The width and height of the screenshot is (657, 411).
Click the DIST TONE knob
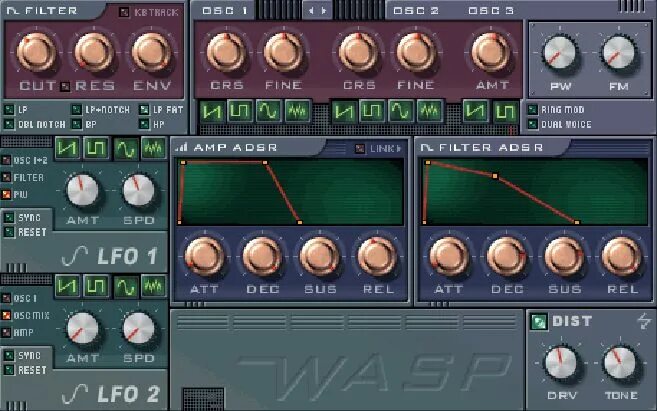[x=619, y=362]
